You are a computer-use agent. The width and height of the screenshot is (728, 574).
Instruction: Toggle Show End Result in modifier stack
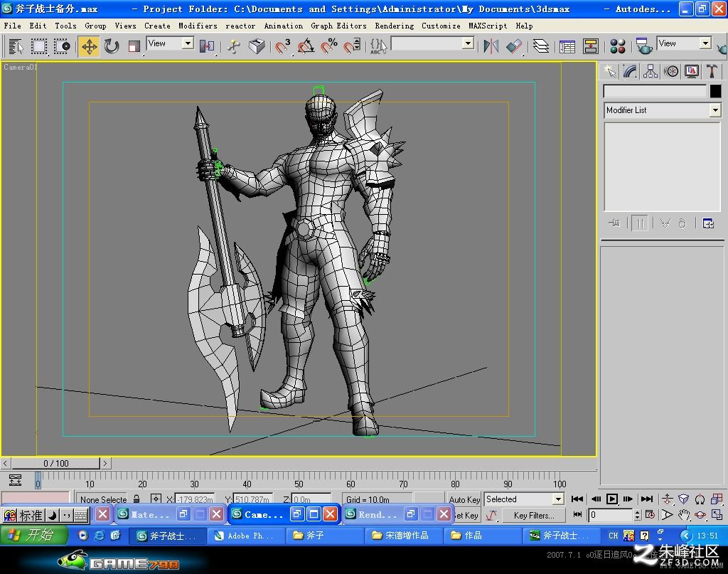(640, 223)
